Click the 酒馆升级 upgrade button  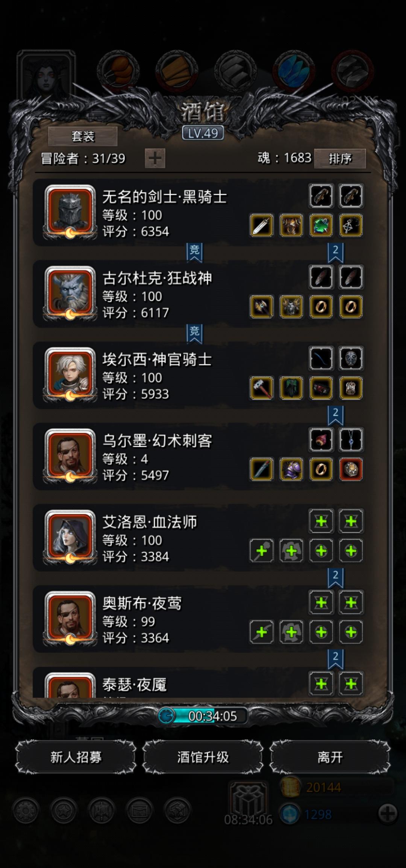coord(203,757)
